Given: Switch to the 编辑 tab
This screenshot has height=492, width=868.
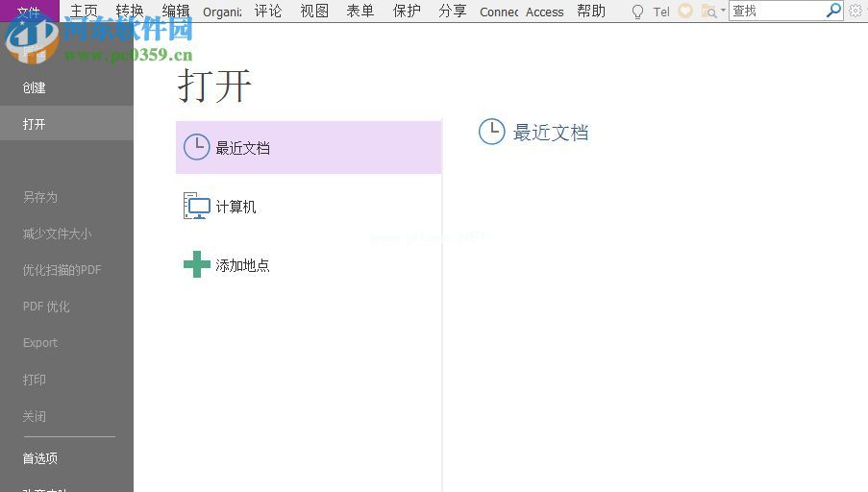Looking at the screenshot, I should [176, 12].
